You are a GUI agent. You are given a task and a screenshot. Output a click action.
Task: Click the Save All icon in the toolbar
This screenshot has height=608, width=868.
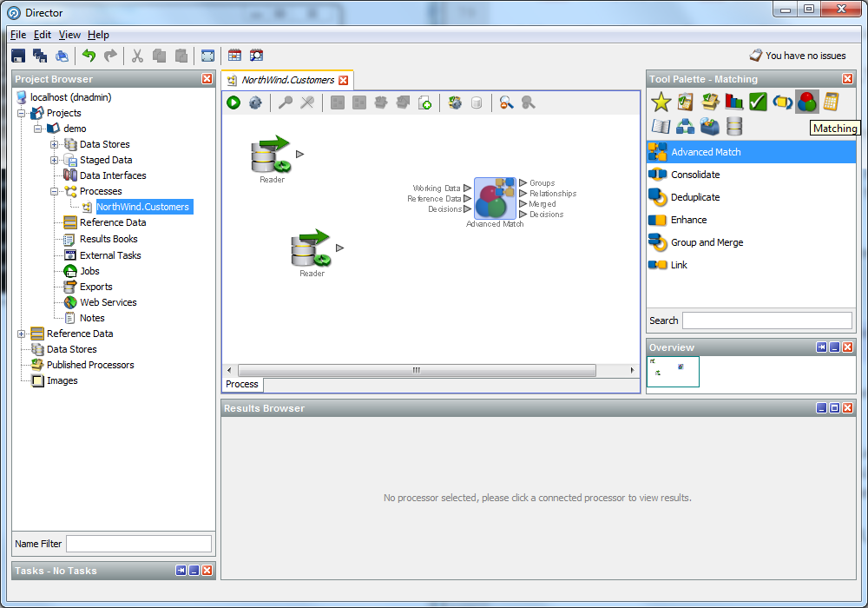pyautogui.click(x=40, y=56)
